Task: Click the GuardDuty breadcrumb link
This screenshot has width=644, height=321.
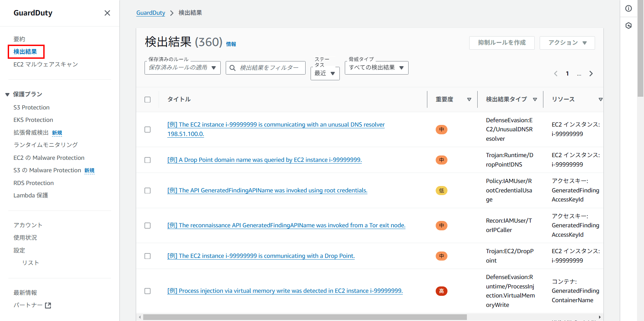Action: (x=151, y=13)
